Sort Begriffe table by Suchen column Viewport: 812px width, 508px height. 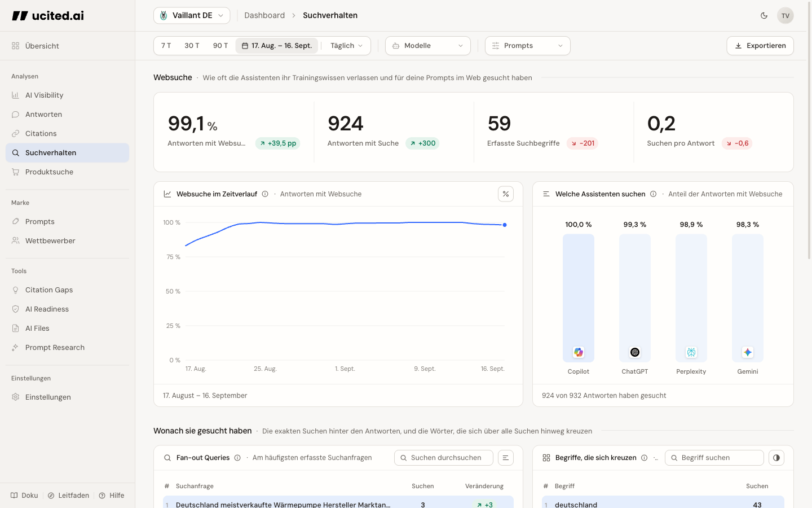coord(757,486)
